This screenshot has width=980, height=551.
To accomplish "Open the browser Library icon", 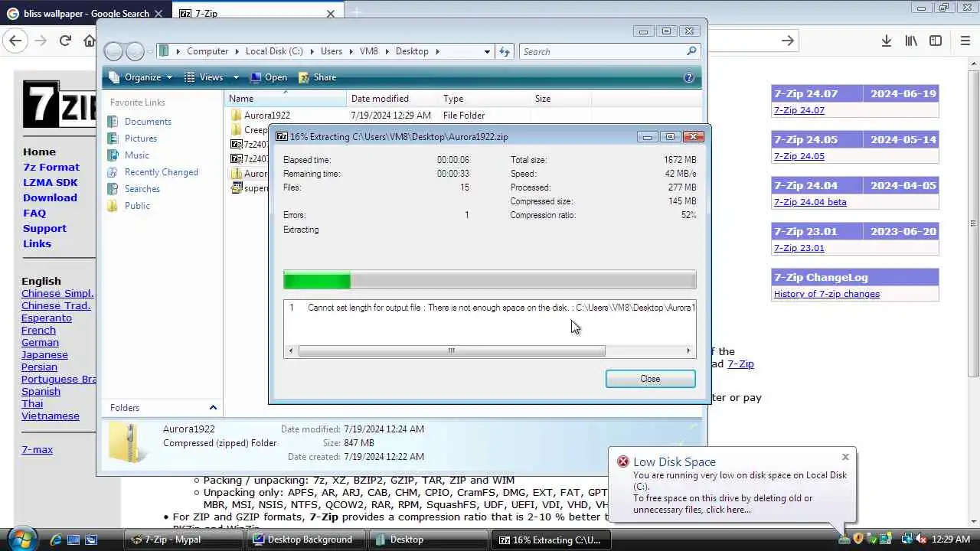I will click(x=910, y=41).
